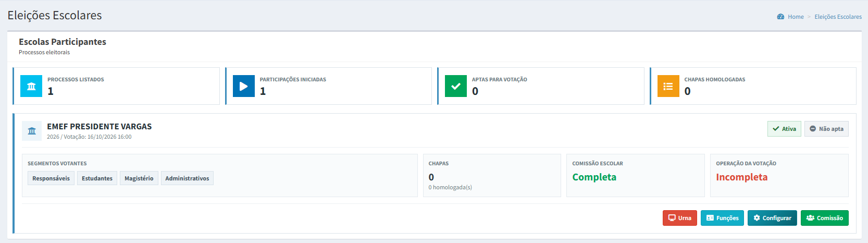The height and width of the screenshot is (243, 868).
Task: Click the Eleições Escolares breadcrumb link
Action: point(838,17)
